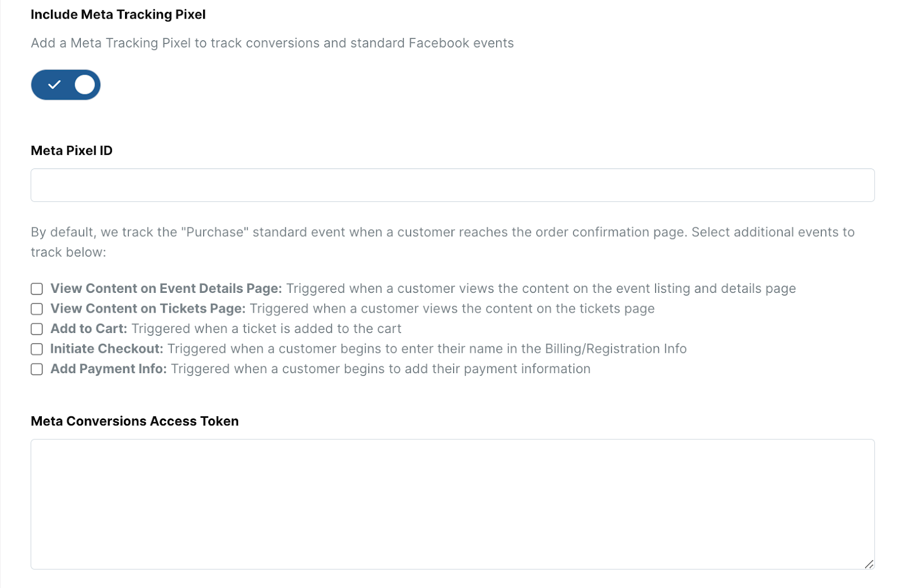
Task: Click the text area resize handle
Action: tap(869, 564)
